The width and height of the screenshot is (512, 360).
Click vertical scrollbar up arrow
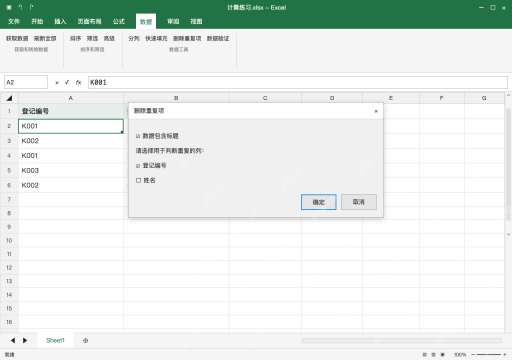(508, 95)
